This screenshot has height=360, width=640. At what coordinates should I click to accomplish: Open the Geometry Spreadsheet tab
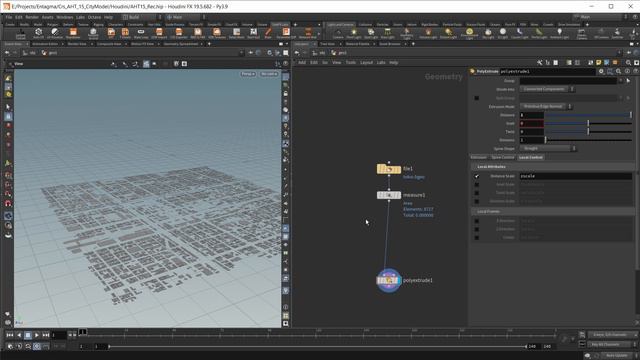tap(180, 44)
